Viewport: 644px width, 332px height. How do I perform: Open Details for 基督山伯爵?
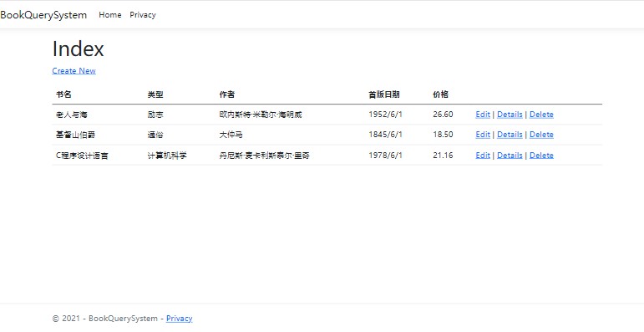pos(510,135)
